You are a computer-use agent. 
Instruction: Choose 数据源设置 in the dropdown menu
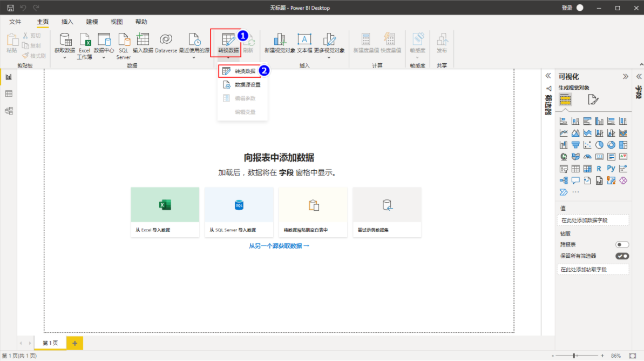(242, 85)
